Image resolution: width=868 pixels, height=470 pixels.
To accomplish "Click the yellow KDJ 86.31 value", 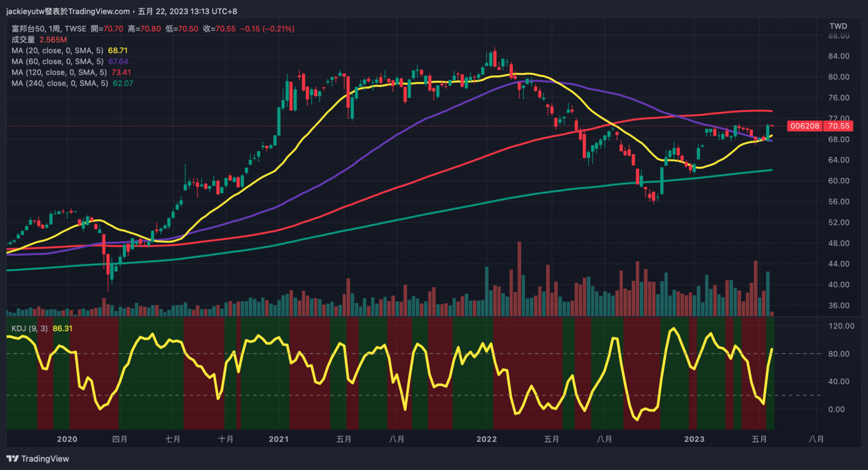I will pyautogui.click(x=62, y=328).
